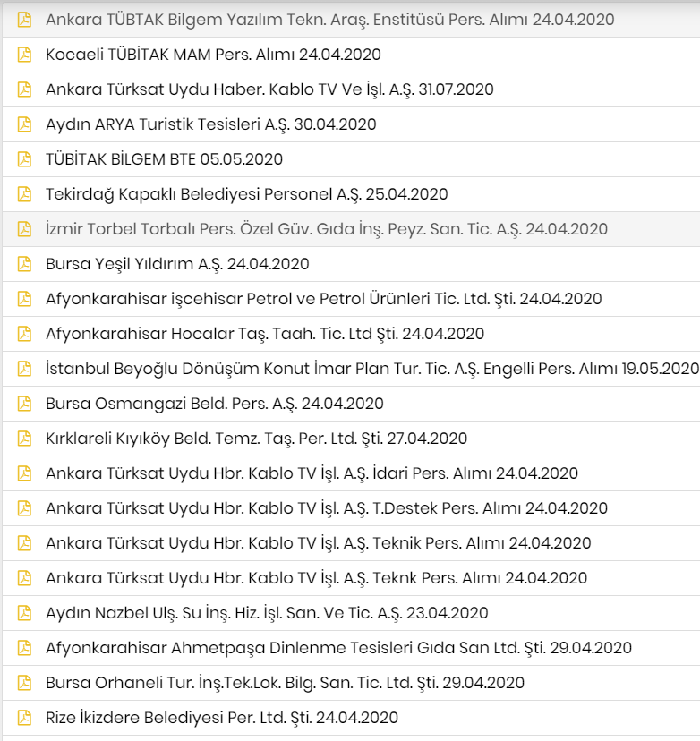700x741 pixels.
Task: Open Türksat İdari Pers. Alımı announcement
Action: [x=312, y=473]
